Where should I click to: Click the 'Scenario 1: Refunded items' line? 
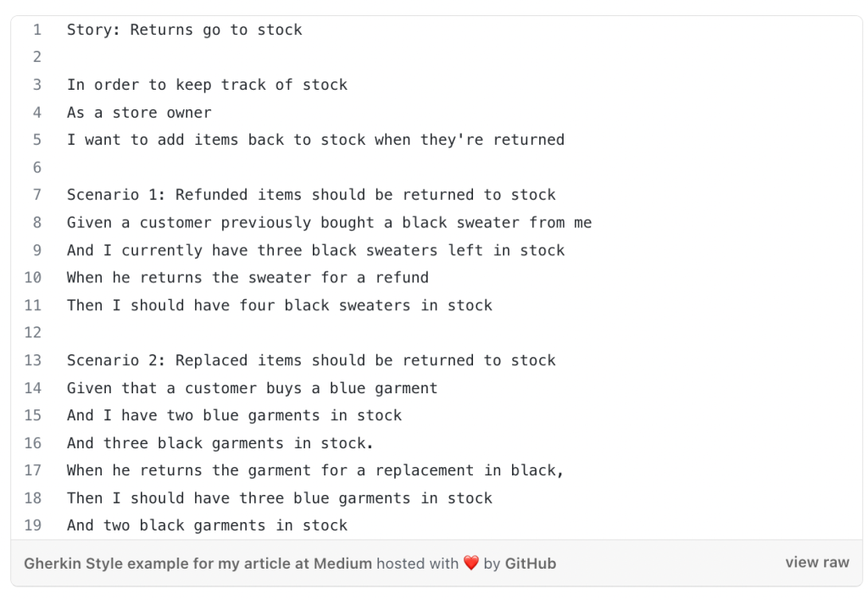(x=311, y=195)
